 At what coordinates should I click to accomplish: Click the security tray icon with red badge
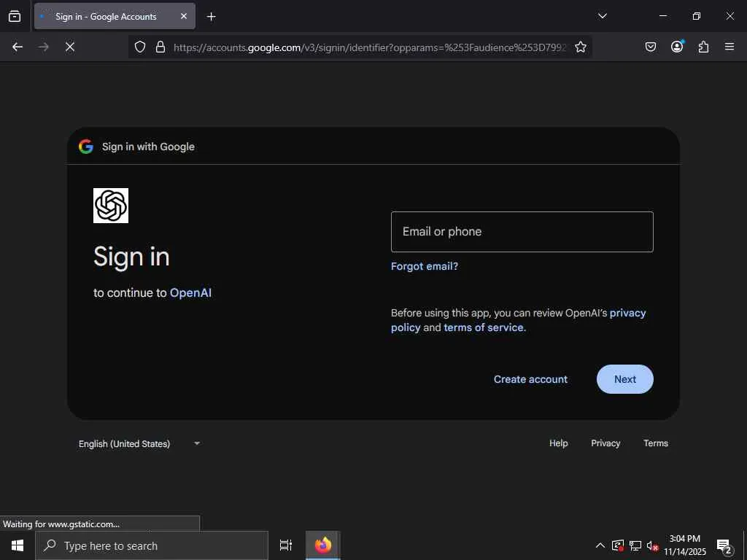pos(618,545)
